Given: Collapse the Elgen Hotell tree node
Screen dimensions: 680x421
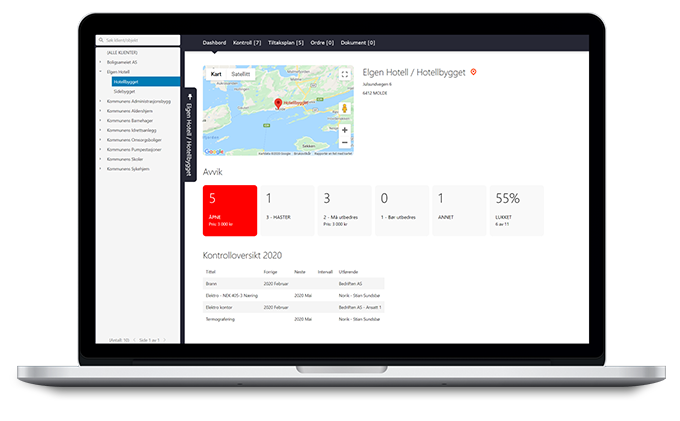Looking at the screenshot, I should 100,72.
